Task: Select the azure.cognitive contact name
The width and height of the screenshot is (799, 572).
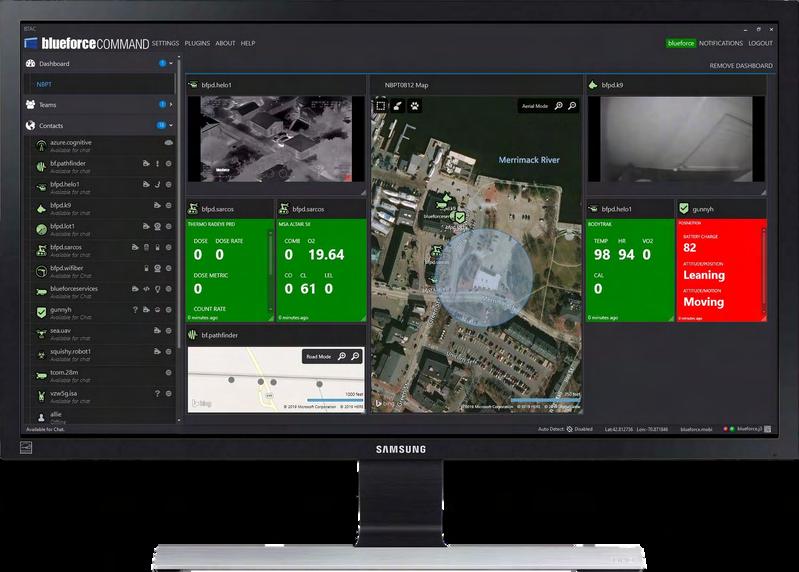Action: coord(71,143)
